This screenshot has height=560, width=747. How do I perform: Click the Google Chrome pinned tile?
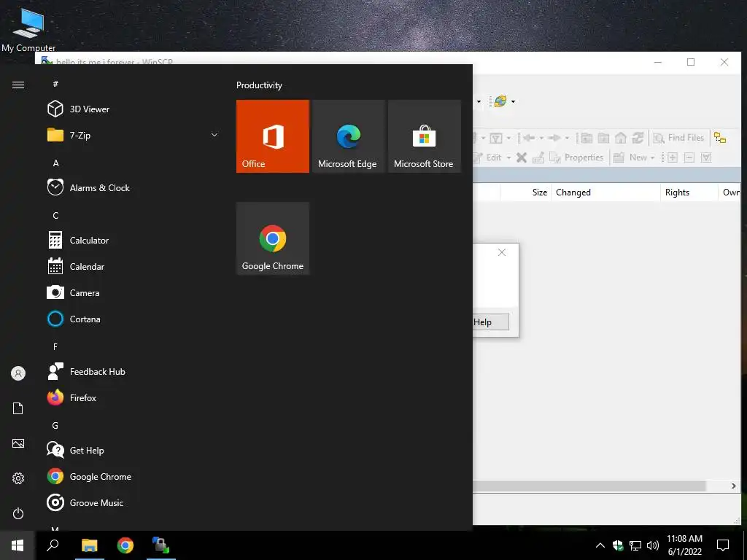pyautogui.click(x=273, y=238)
